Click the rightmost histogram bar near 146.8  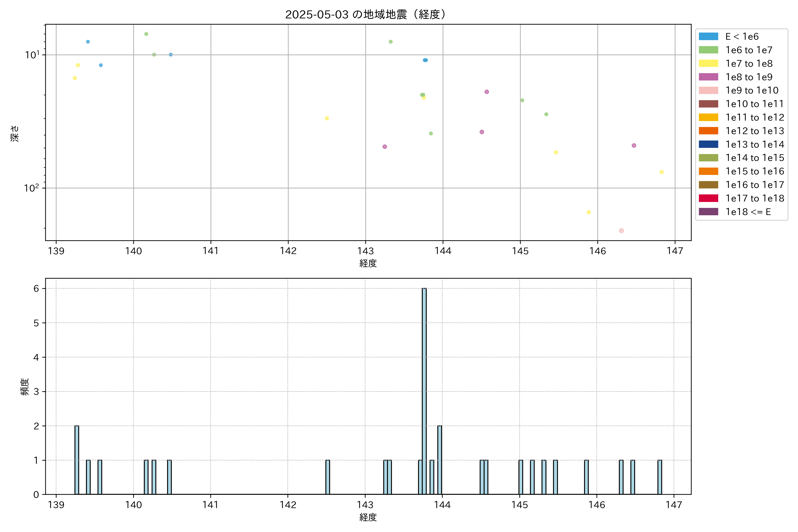(660, 477)
